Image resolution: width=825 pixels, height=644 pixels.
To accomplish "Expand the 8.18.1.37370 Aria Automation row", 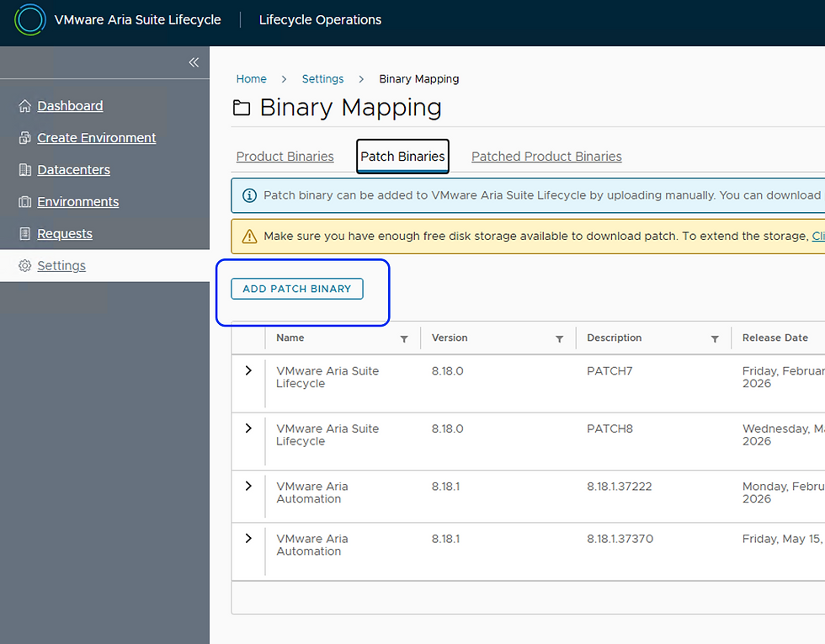I will 248,538.
